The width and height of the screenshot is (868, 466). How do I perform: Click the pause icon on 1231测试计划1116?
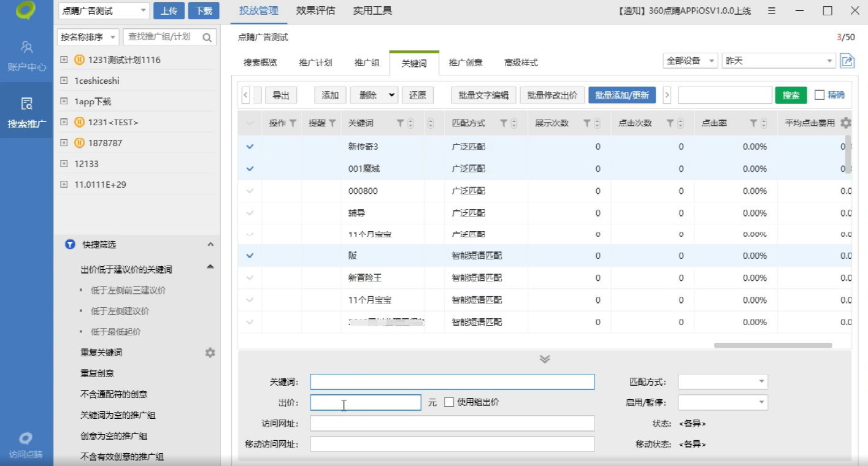tap(79, 60)
